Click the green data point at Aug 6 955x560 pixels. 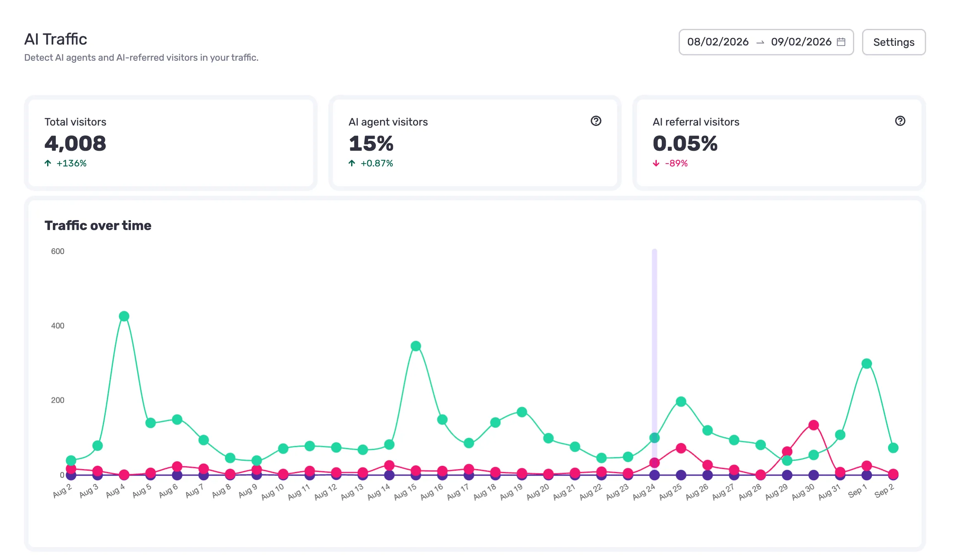click(x=177, y=420)
